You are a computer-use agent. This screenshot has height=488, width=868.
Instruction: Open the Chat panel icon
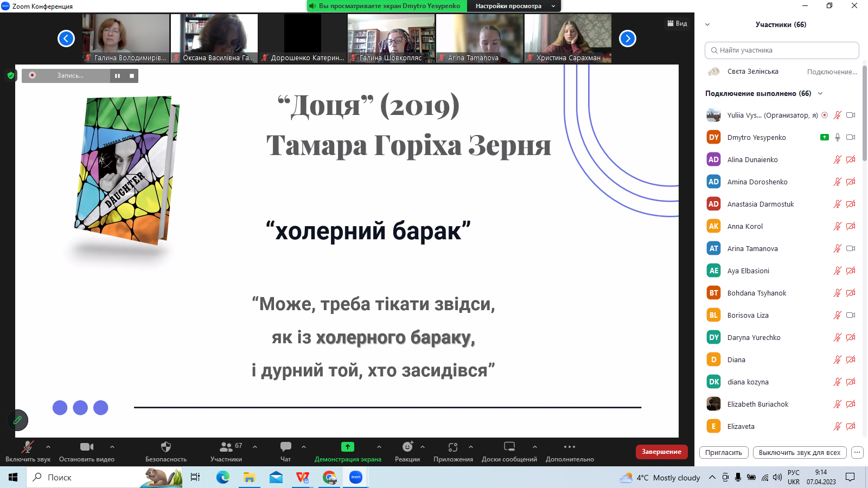tap(285, 447)
